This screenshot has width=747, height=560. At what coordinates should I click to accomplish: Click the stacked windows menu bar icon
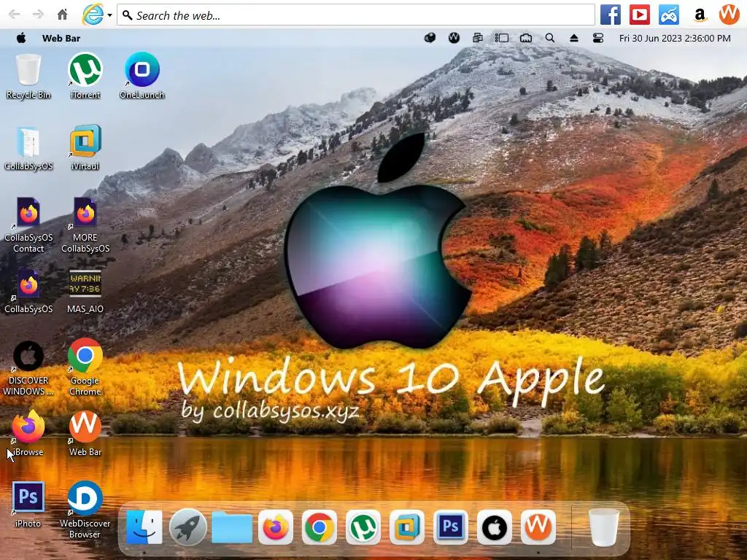[477, 38]
